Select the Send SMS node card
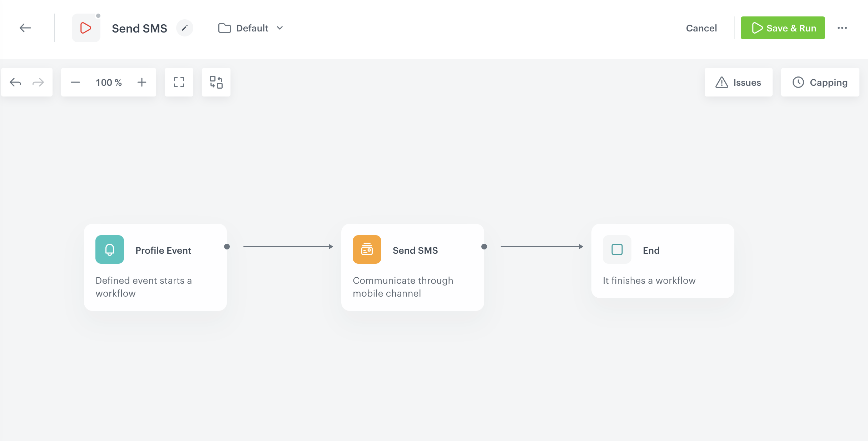The height and width of the screenshot is (441, 868). (413, 267)
